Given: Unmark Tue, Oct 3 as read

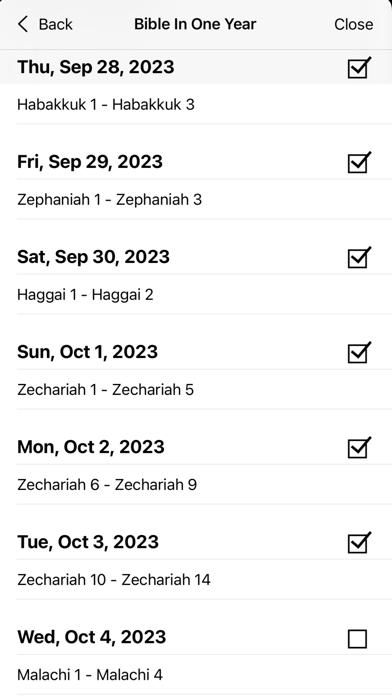Looking at the screenshot, I should pyautogui.click(x=359, y=543).
